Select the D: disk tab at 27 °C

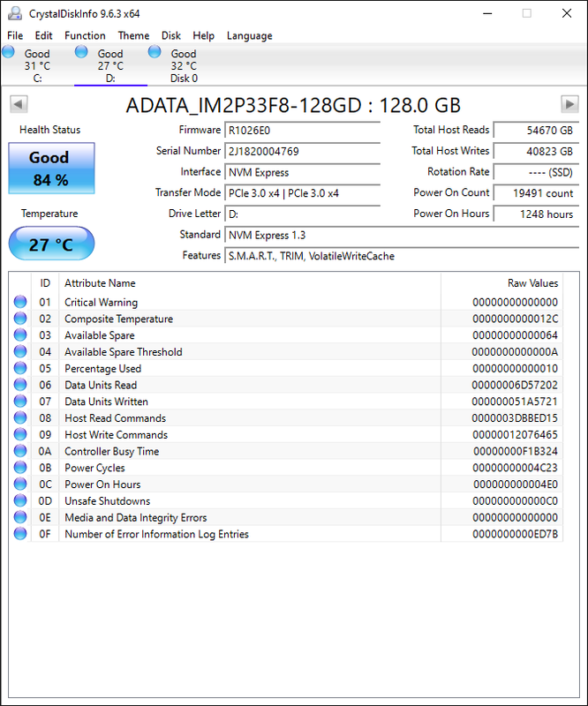110,65
